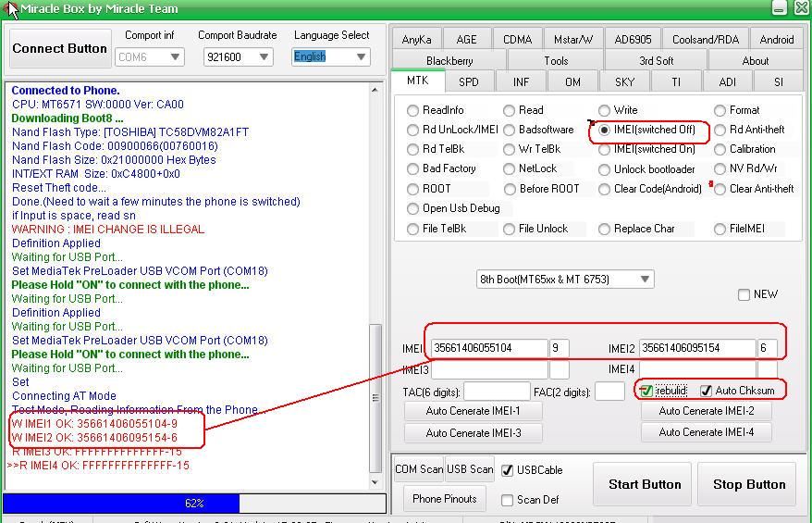The image size is (812, 523).
Task: Enable the NEW checkbox
Action: click(x=744, y=294)
